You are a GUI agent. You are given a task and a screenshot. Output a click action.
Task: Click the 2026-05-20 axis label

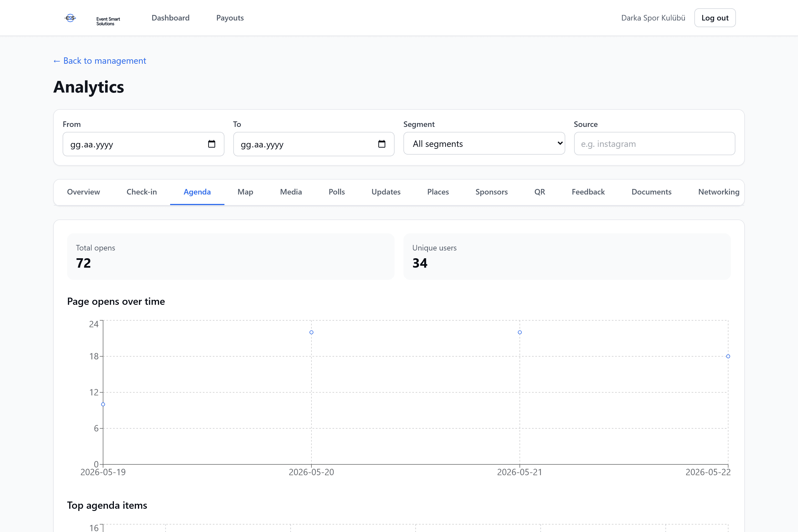tap(311, 472)
